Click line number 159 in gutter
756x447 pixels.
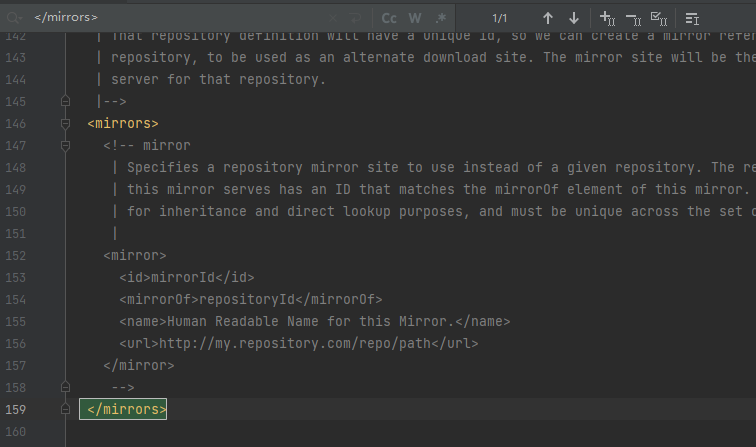coord(15,409)
